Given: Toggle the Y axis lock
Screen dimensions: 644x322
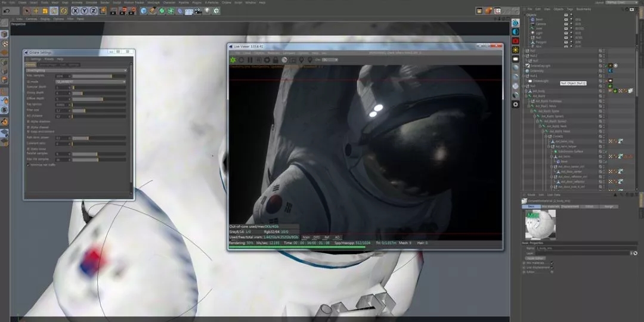Looking at the screenshot, I should pyautogui.click(x=85, y=11).
